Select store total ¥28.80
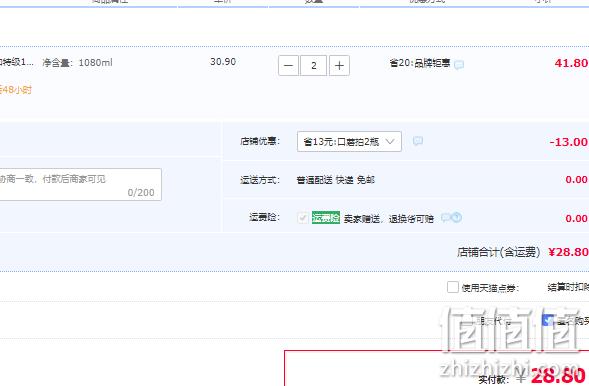589x386 pixels. pyautogui.click(x=568, y=252)
